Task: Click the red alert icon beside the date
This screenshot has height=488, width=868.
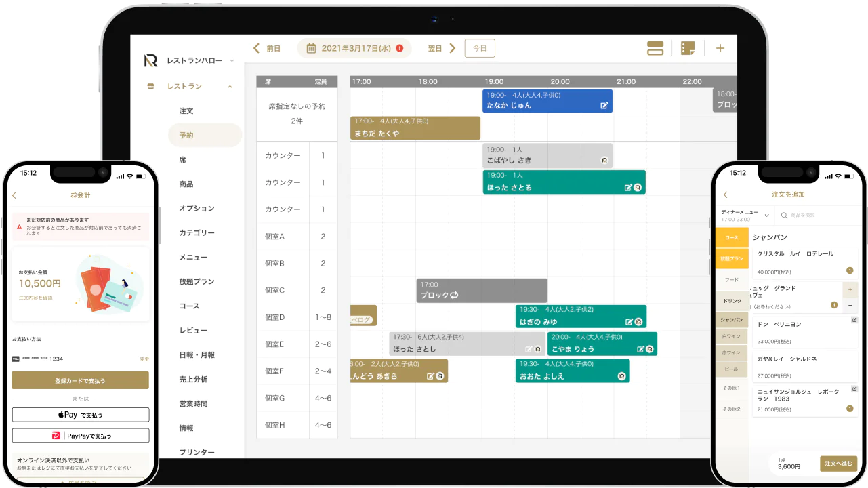Action: (x=400, y=48)
